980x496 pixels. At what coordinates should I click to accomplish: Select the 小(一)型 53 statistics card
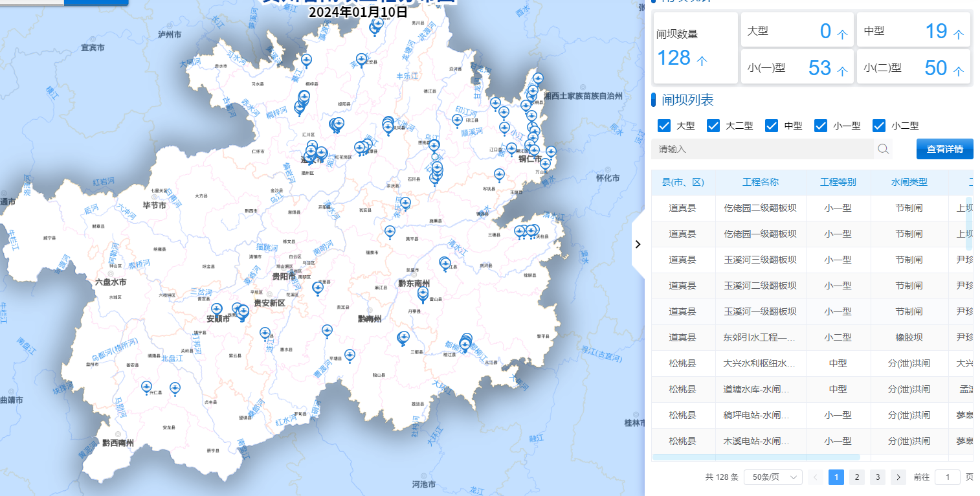click(x=797, y=67)
